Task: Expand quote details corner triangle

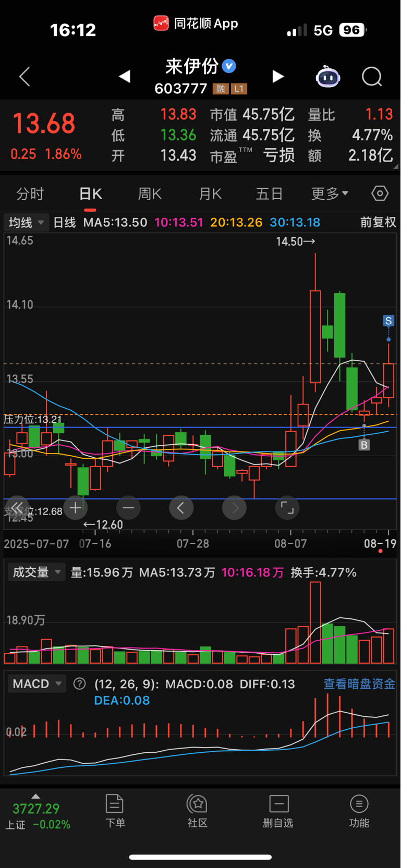Action: click(396, 166)
